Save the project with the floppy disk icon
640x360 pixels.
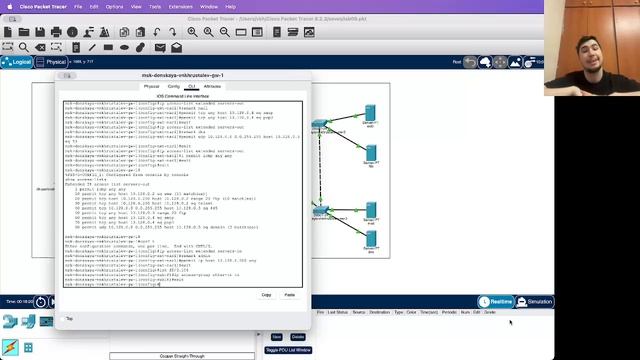40,32
